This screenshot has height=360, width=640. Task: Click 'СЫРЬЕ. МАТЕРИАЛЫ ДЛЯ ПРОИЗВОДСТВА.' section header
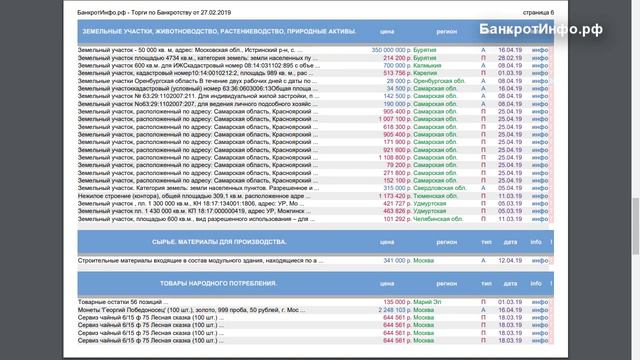(219, 242)
